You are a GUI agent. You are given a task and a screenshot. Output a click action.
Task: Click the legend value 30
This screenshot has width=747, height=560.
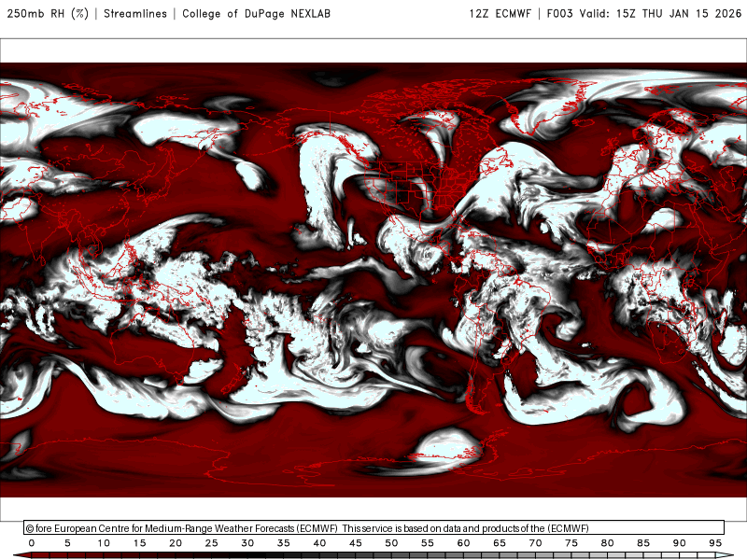(247, 543)
